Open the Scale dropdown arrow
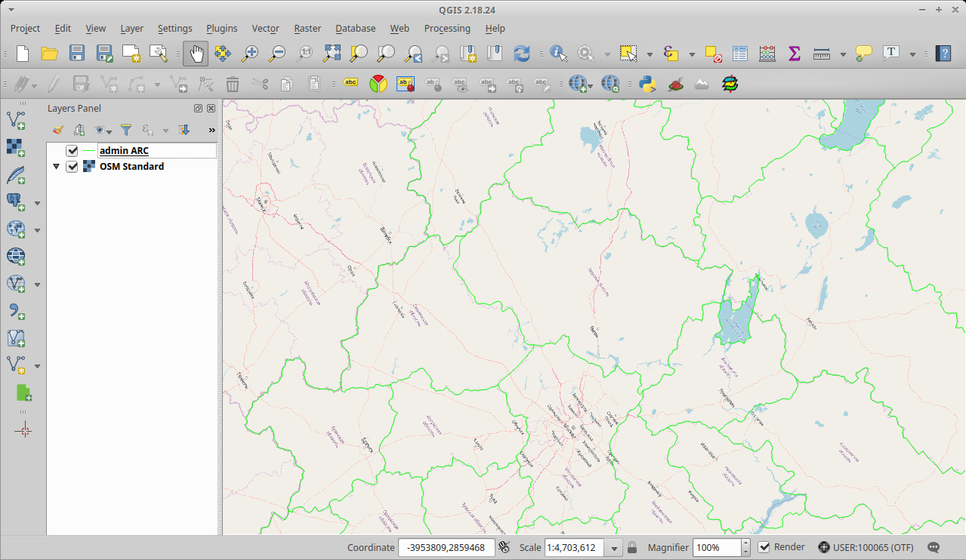Viewport: 966px width, 560px height. click(614, 547)
